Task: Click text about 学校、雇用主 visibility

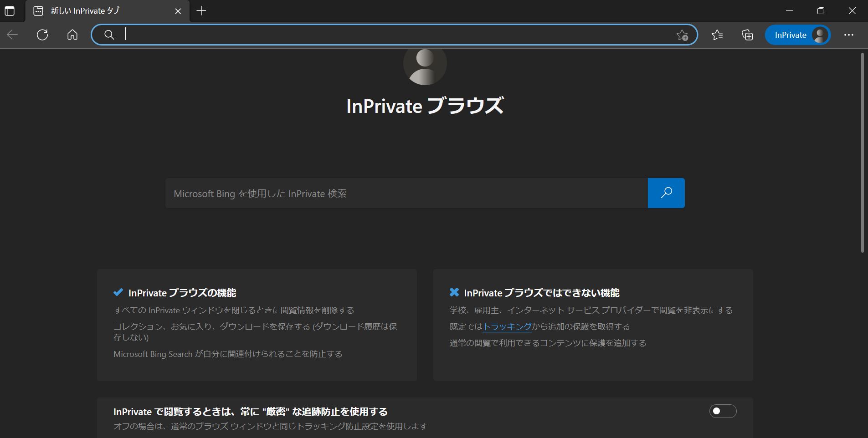Action: (591, 310)
